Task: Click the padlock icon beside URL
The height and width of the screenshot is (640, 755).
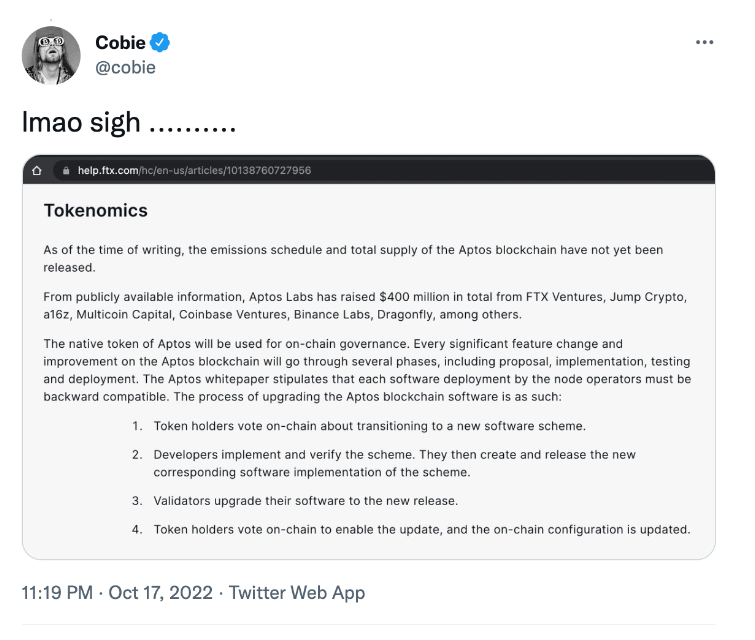Action: tap(66, 170)
